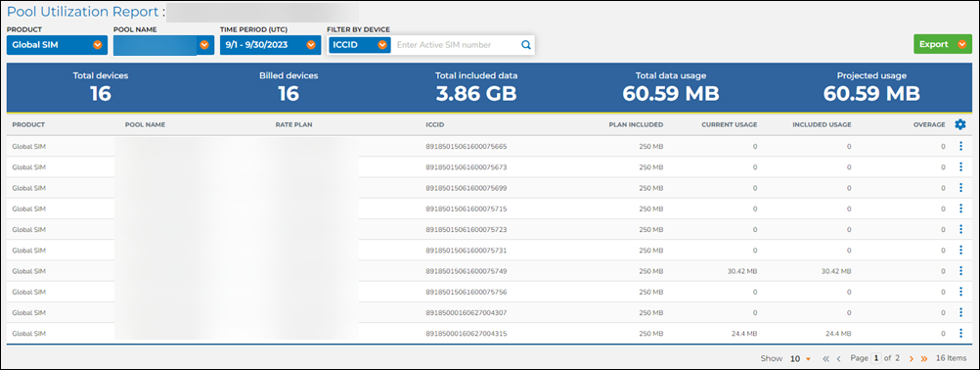This screenshot has height=370, width=980.
Task: Open actions menu for ICCID 89185015061600075723
Action: coord(960,229)
